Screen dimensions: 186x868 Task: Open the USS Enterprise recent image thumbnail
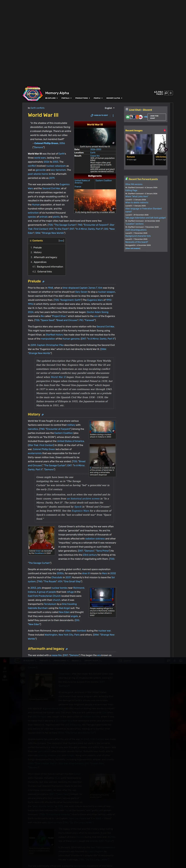[161, 145]
